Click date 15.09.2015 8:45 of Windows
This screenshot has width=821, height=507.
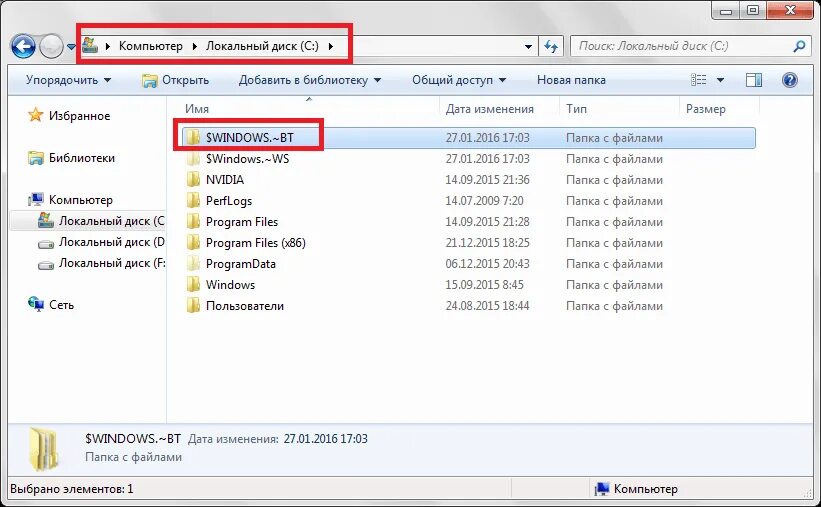(484, 284)
